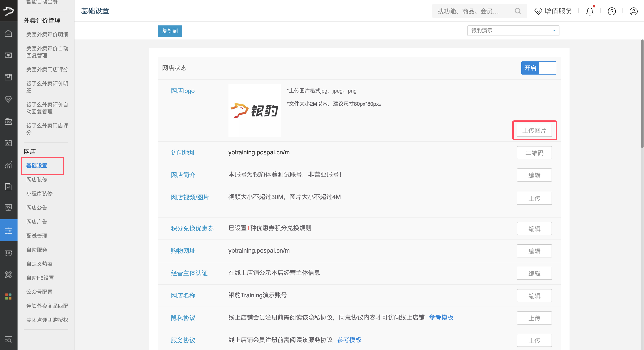Open 配送管理 menu item
This screenshot has height=350, width=644.
tap(37, 236)
